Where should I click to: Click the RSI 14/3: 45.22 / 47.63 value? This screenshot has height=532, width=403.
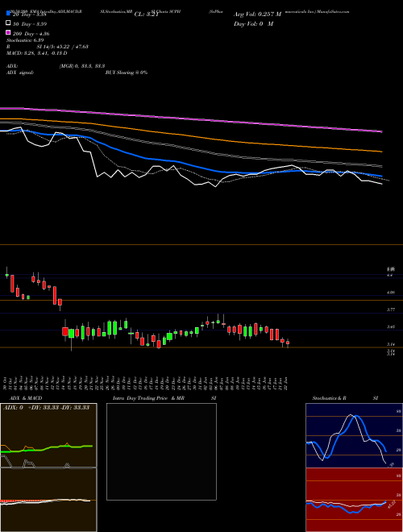63,47
